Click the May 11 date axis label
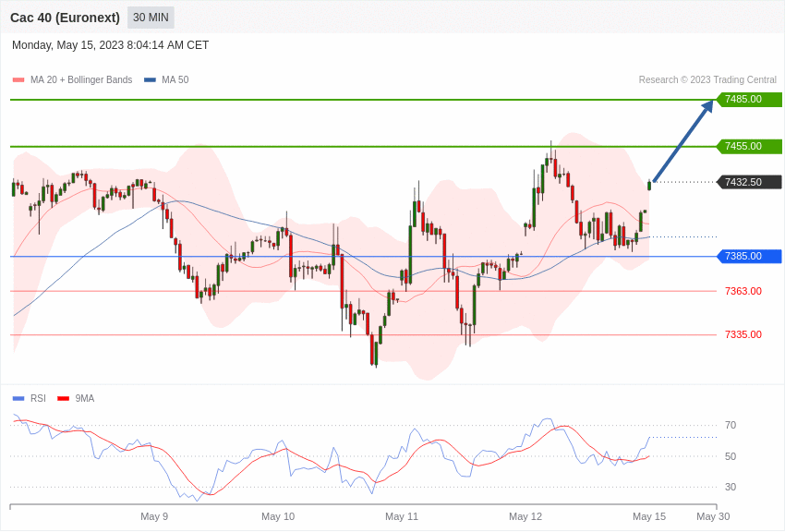This screenshot has height=532, width=785. point(402,516)
